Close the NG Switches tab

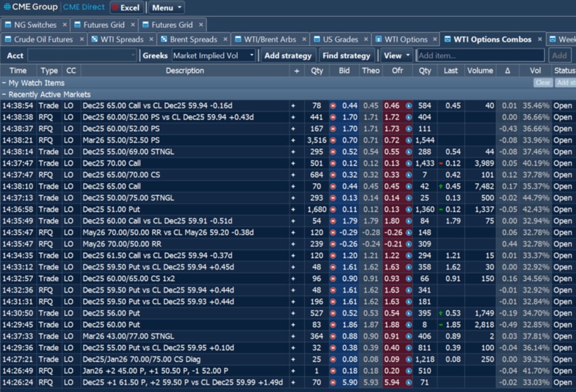pos(65,24)
